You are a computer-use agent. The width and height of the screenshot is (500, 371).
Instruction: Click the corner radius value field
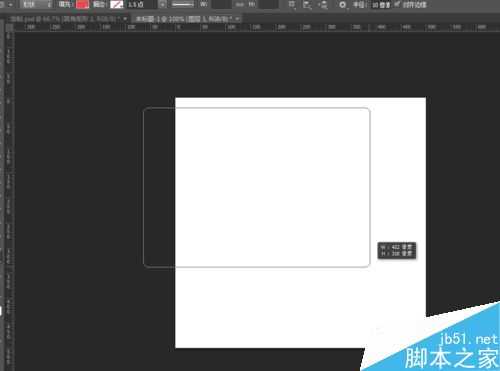[x=381, y=5]
